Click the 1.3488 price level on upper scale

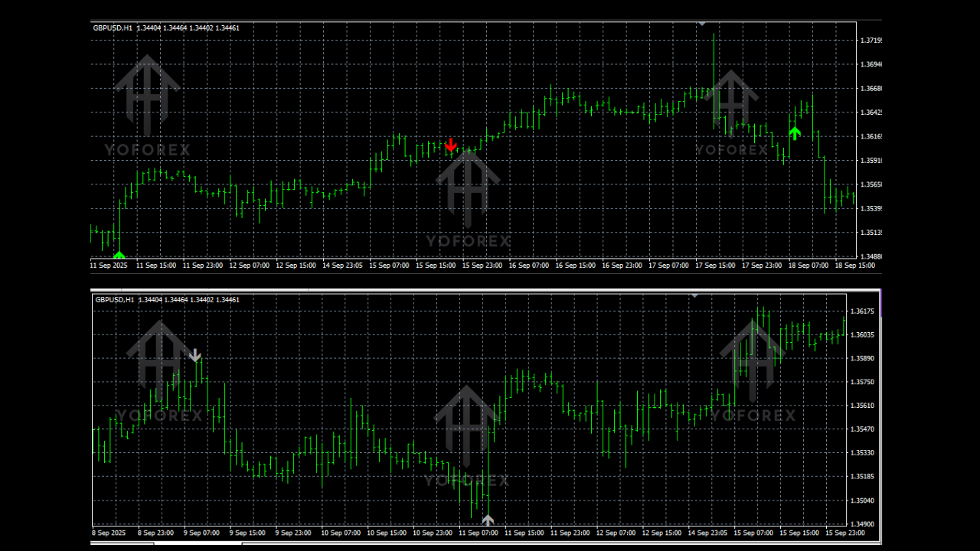point(871,256)
